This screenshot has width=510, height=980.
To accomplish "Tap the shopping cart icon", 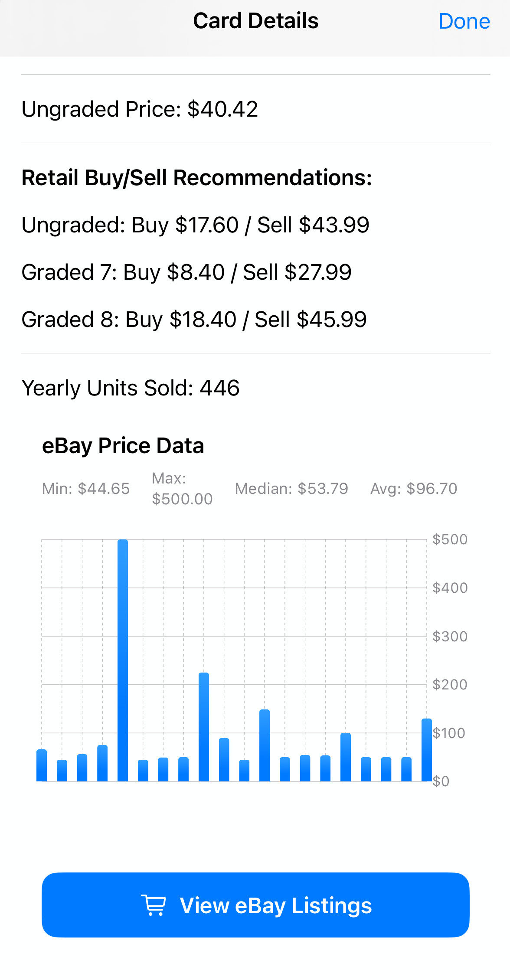I will [x=154, y=905].
